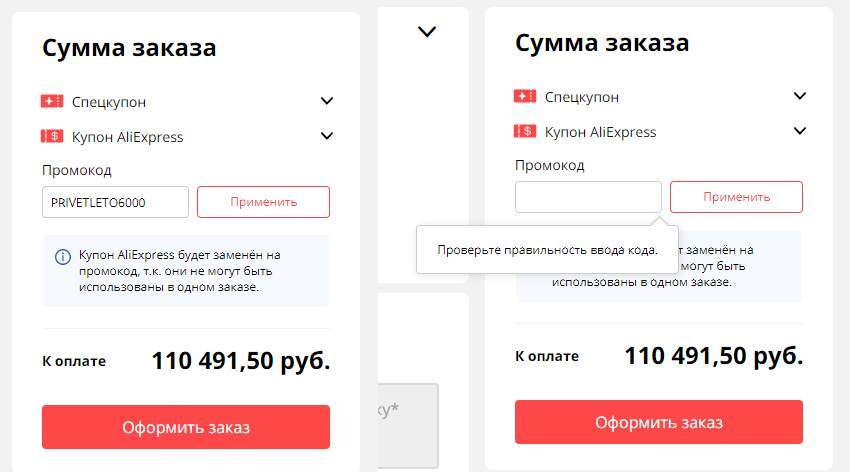
Task: Click the Купон AliExpress icon in right panel
Action: tap(525, 131)
